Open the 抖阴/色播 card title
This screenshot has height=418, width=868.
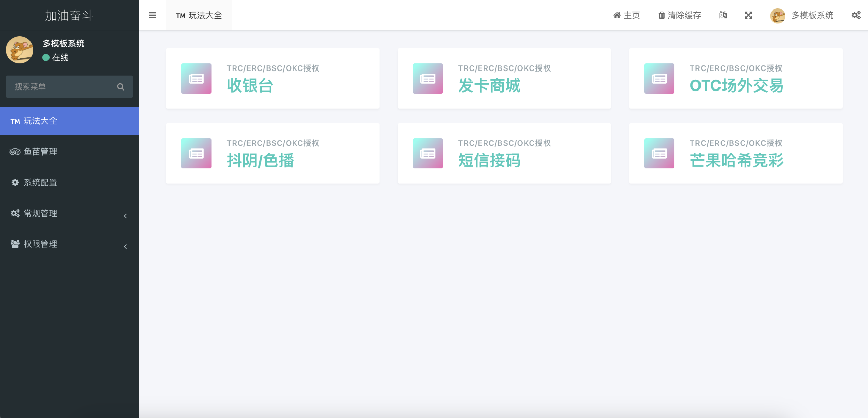[x=260, y=160]
